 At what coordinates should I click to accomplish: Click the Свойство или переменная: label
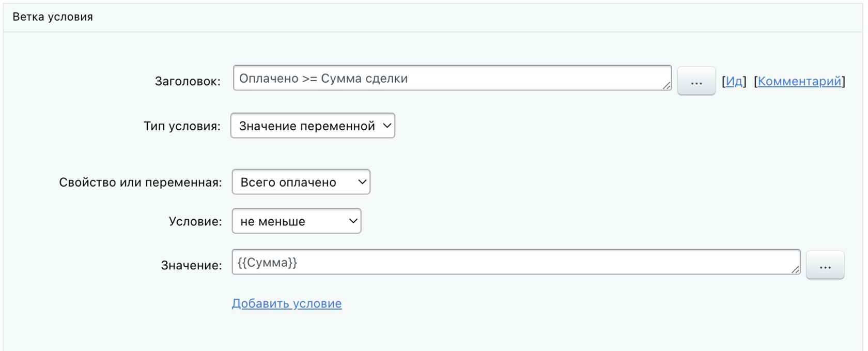click(x=140, y=182)
